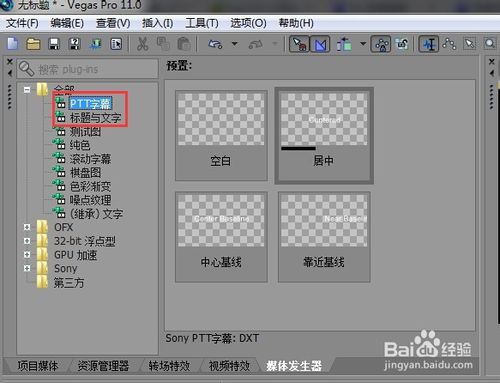
Task: Switch to the 视频特效 tab
Action: (229, 366)
